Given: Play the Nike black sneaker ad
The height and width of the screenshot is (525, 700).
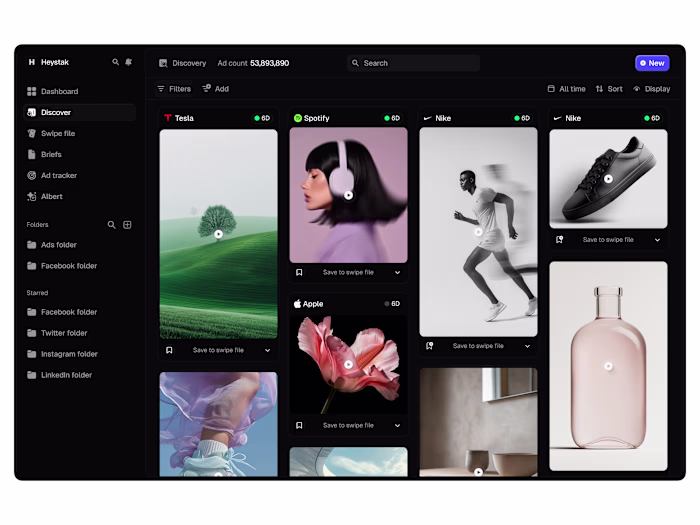Looking at the screenshot, I should [x=608, y=179].
